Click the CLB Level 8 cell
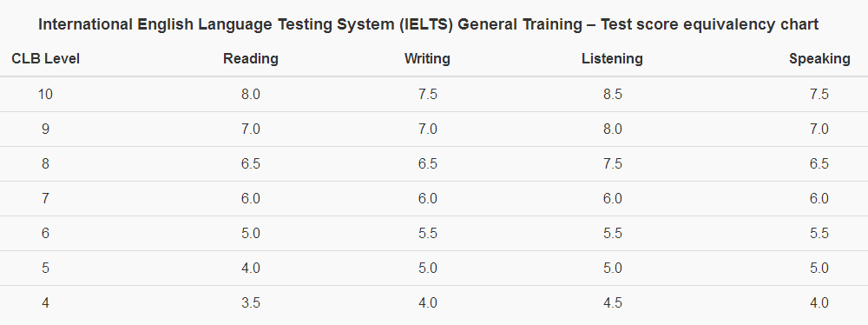 point(45,164)
